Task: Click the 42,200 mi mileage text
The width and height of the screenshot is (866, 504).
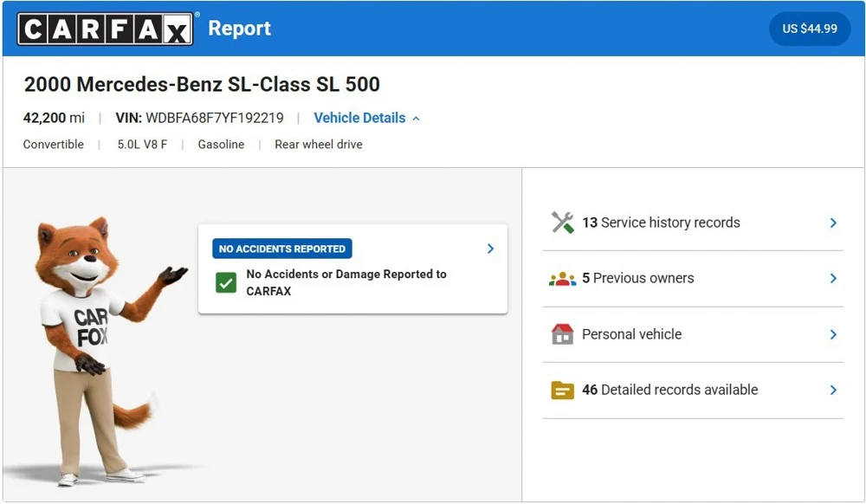Action: click(54, 118)
